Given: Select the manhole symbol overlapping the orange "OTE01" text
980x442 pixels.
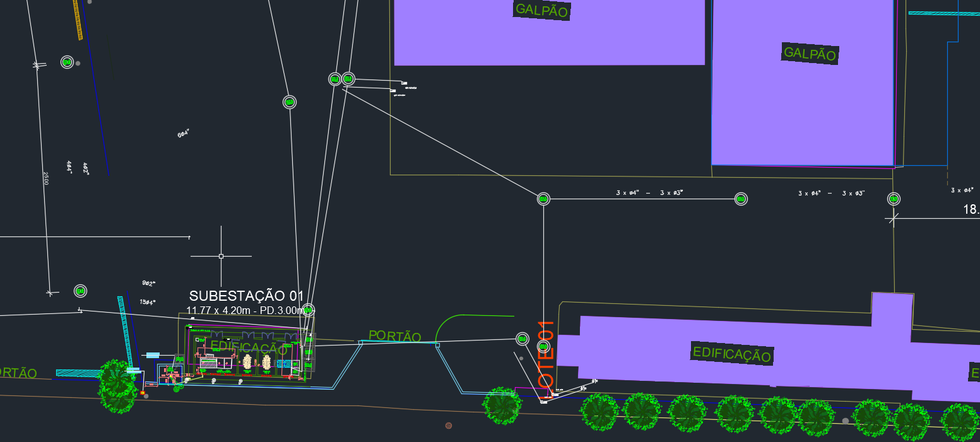Looking at the screenshot, I should point(543,346).
